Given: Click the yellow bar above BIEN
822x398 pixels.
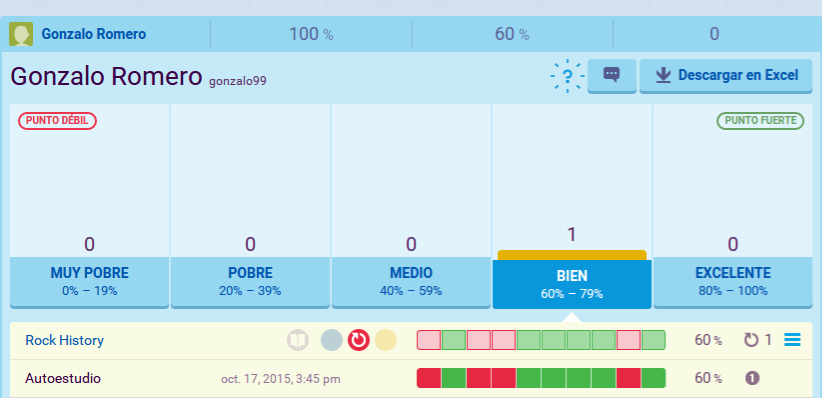Looking at the screenshot, I should pos(572,255).
